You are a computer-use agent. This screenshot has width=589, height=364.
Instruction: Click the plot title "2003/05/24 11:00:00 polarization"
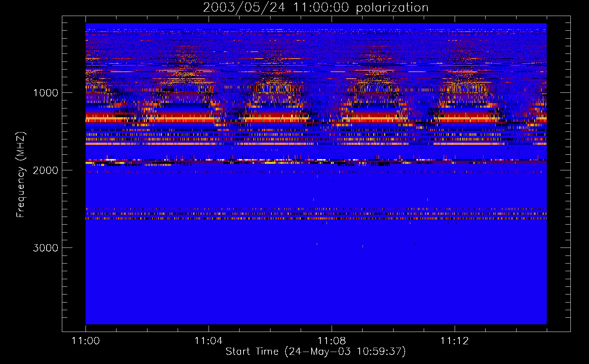pos(316,8)
